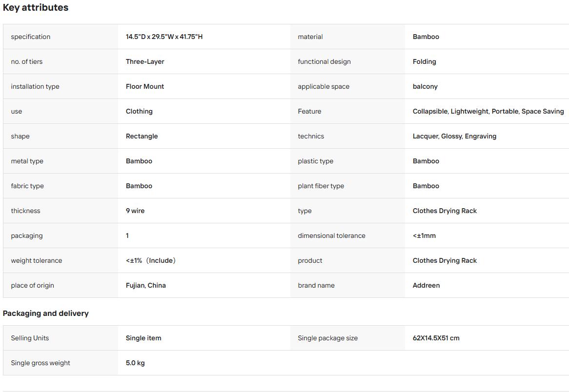The width and height of the screenshot is (569, 392).
Task: Click the Floor Mount installation value
Action: click(145, 86)
